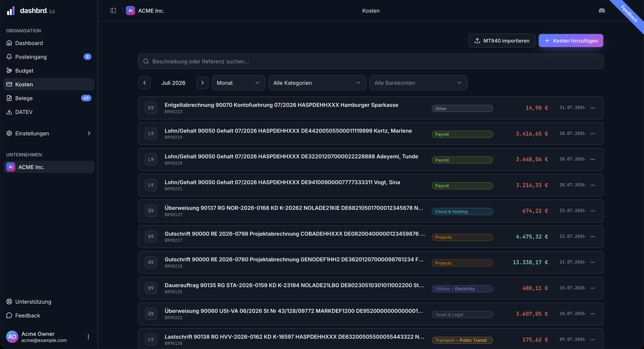This screenshot has height=349, width=644.
Task: Open Alle Bankkonten dropdown
Action: [x=418, y=83]
